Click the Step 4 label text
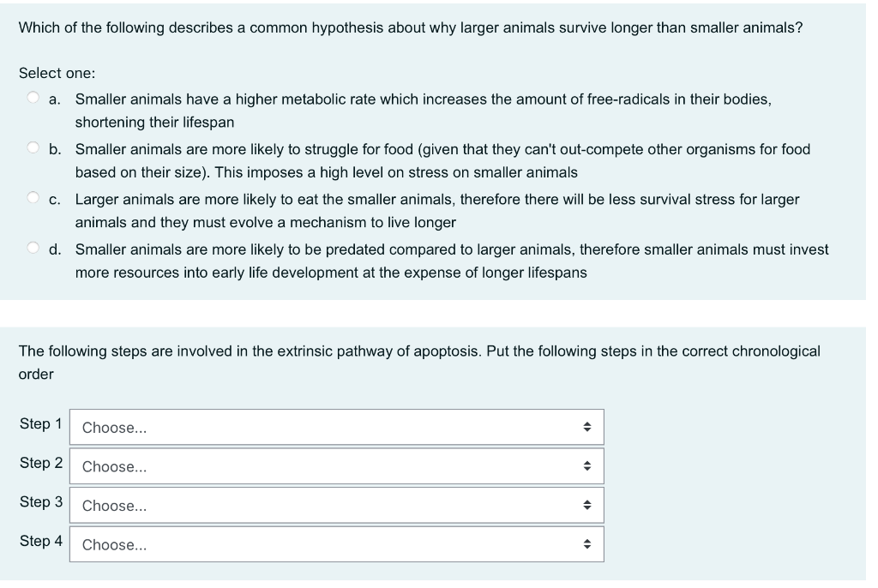This screenshot has width=878, height=588. tap(39, 538)
